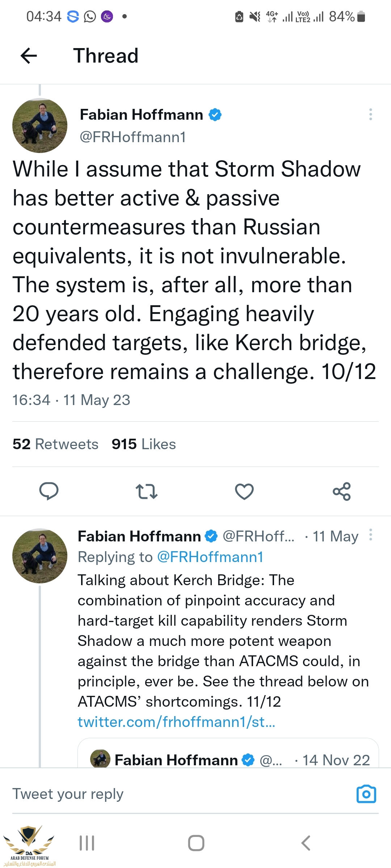Open camera icon in reply bar
The image size is (391, 868).
pos(366,794)
